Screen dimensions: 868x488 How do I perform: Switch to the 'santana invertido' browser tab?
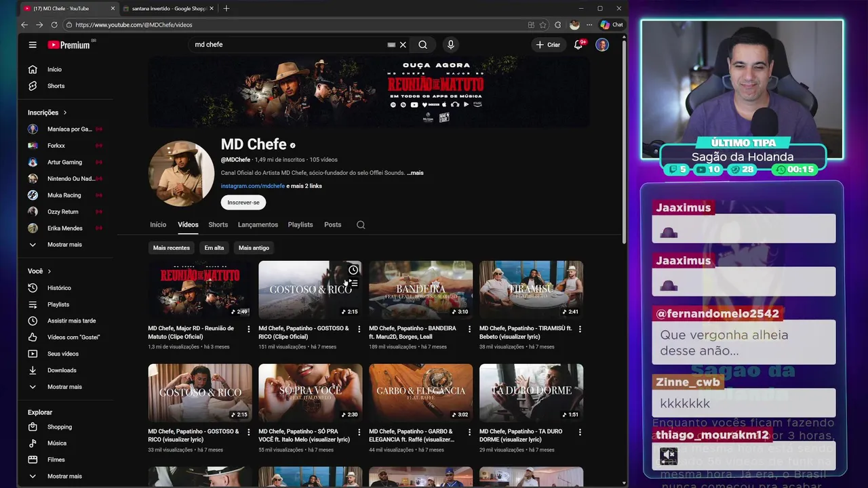(168, 8)
